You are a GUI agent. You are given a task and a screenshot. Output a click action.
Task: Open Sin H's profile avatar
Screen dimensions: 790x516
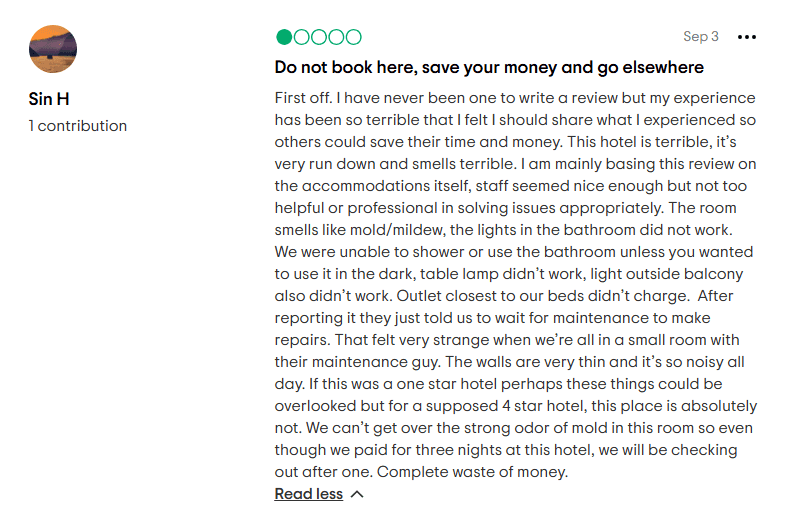point(53,49)
